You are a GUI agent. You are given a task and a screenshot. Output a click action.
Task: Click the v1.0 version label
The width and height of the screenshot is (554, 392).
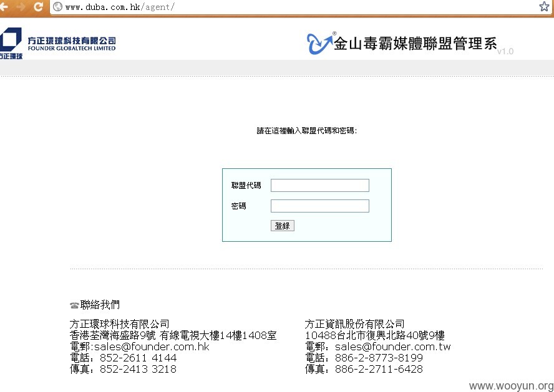click(505, 52)
